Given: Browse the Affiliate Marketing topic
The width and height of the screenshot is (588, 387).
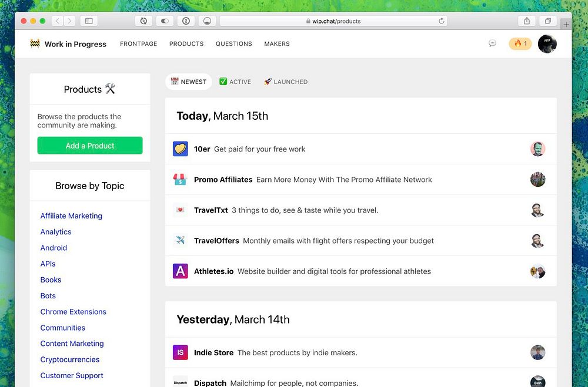Looking at the screenshot, I should pos(71,216).
